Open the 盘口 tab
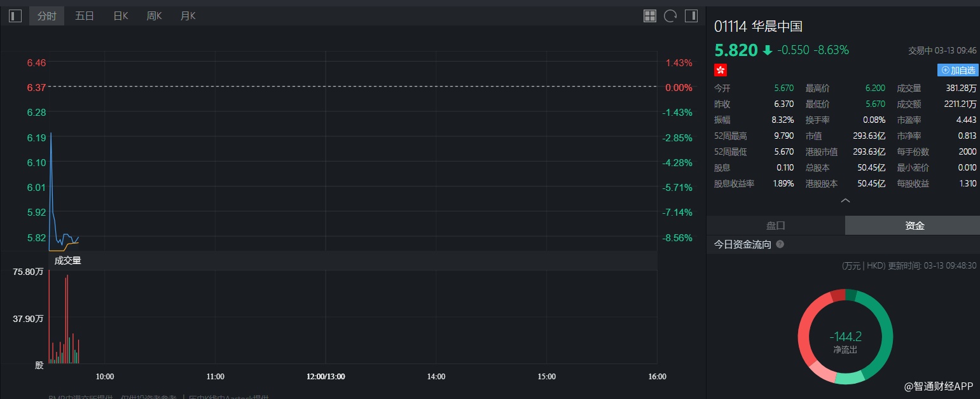This screenshot has width=980, height=399. [x=775, y=226]
